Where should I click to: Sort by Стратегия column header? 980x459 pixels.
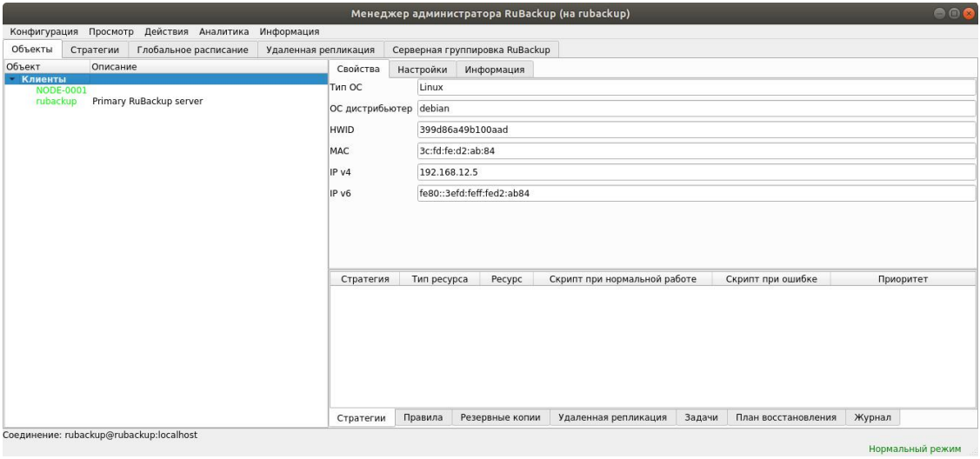(364, 279)
